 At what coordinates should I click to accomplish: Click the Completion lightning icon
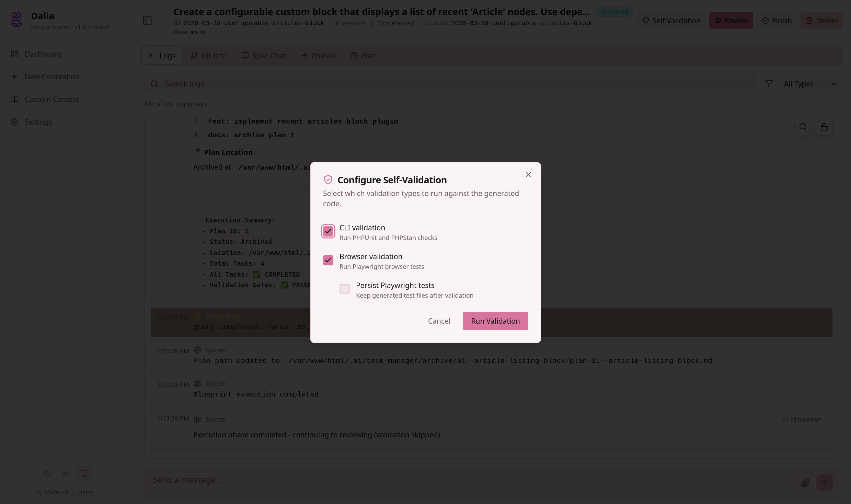coord(197,316)
